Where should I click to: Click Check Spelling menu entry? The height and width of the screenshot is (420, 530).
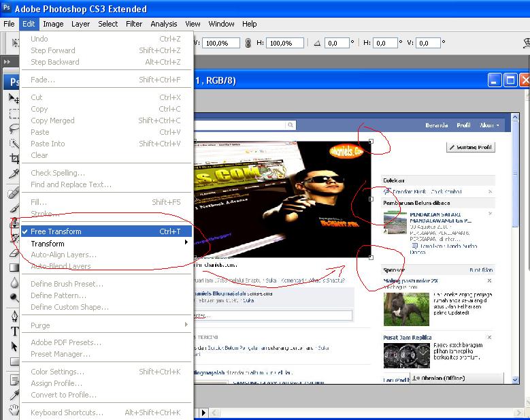tap(106, 173)
